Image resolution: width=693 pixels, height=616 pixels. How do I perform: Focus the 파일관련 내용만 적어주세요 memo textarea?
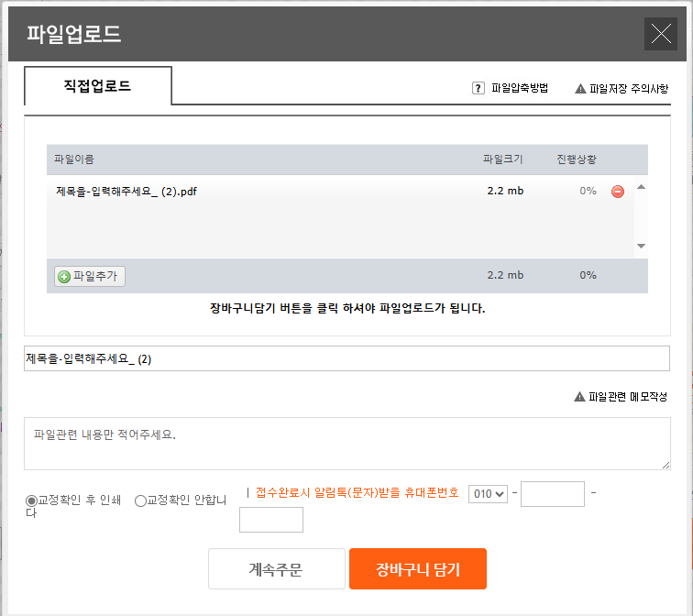(346, 444)
